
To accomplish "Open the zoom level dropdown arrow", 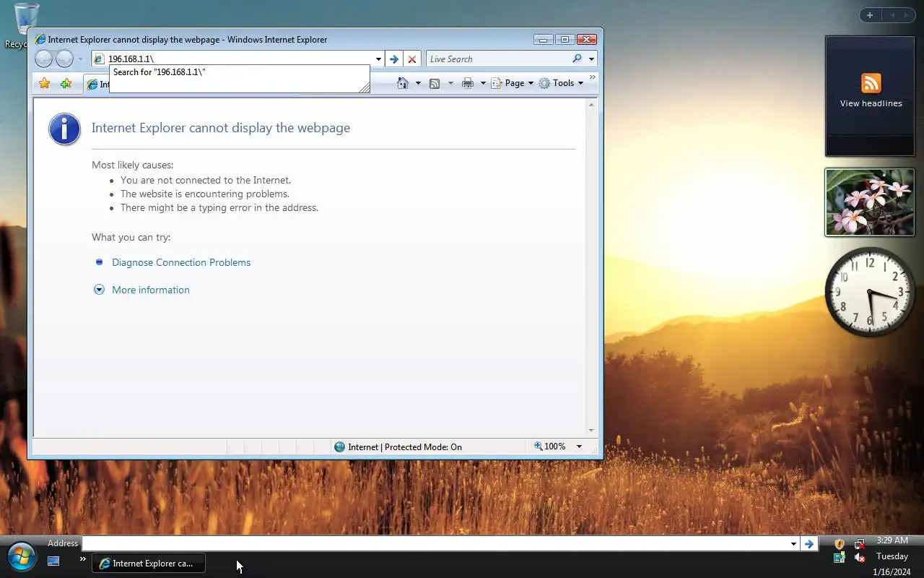I will pos(579,447).
